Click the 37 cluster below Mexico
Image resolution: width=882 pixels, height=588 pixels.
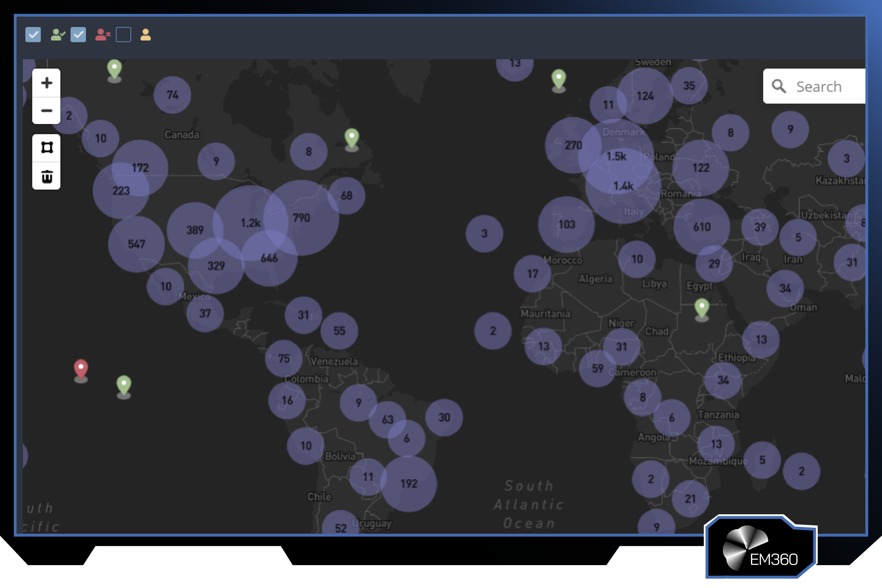(205, 314)
